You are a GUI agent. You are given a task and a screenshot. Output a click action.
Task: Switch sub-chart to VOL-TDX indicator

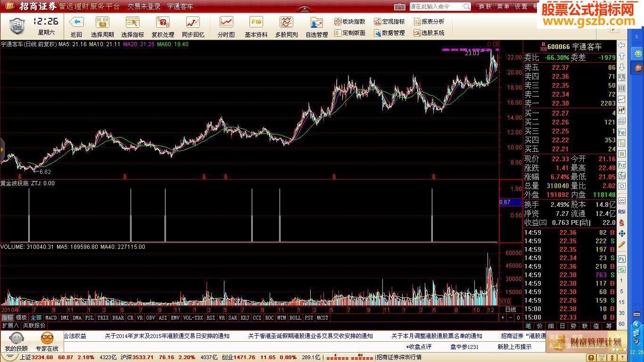coord(193,318)
